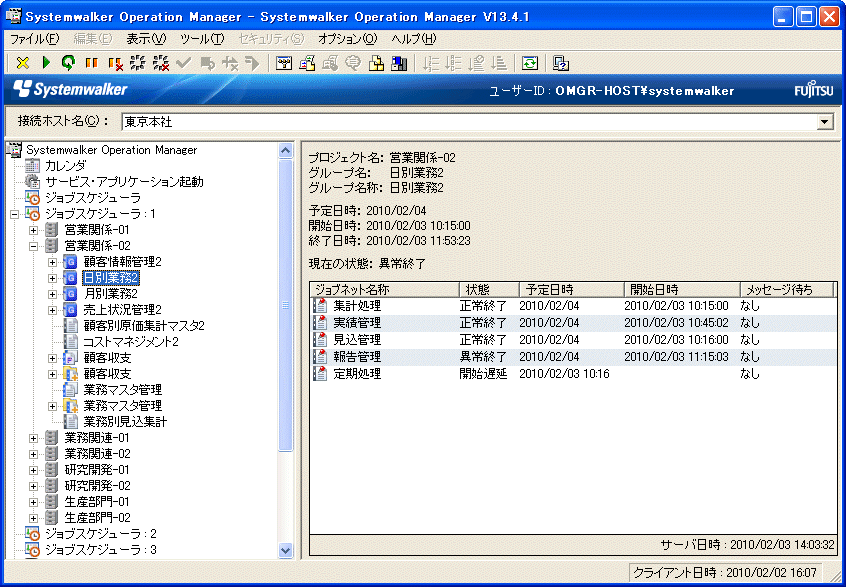846x587 pixels.
Task: Click the blue server building toolbar icon
Action: (399, 64)
